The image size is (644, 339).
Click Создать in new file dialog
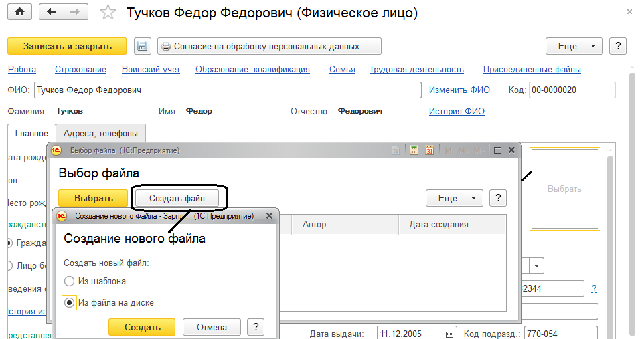142,327
